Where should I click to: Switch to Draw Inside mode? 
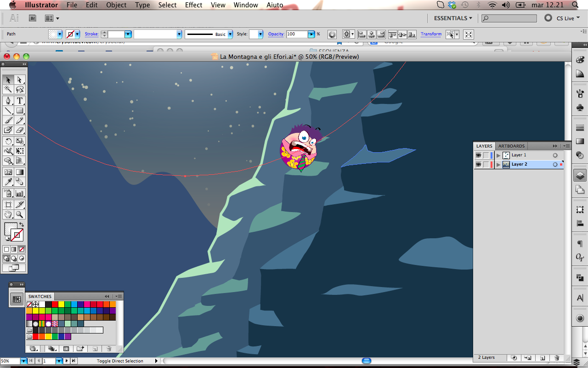(21, 259)
